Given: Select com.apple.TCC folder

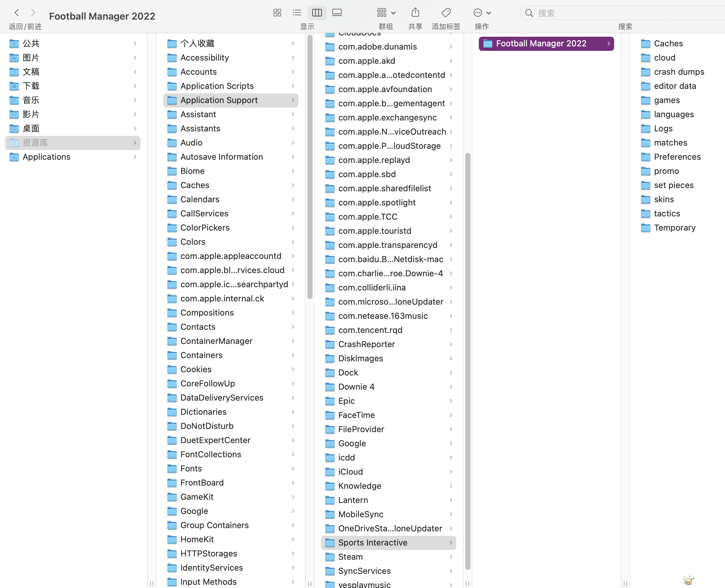Looking at the screenshot, I should (x=388, y=217).
